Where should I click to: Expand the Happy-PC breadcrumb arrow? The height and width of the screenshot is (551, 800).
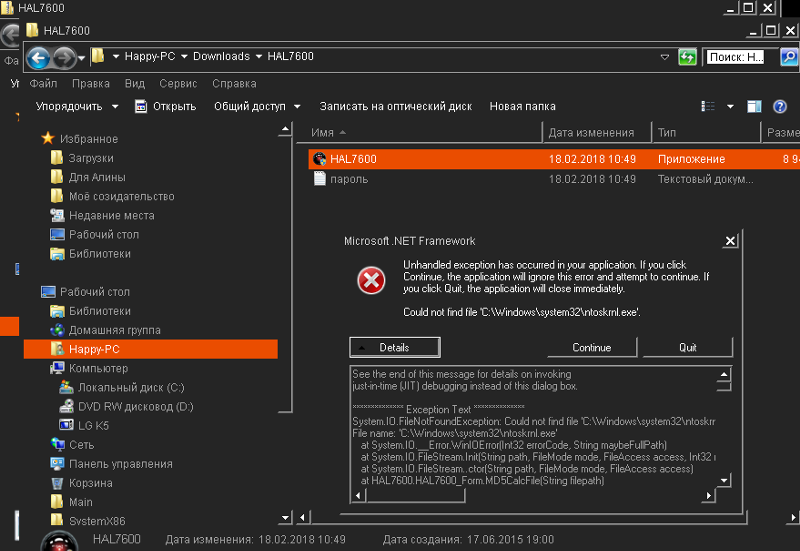tap(116, 56)
